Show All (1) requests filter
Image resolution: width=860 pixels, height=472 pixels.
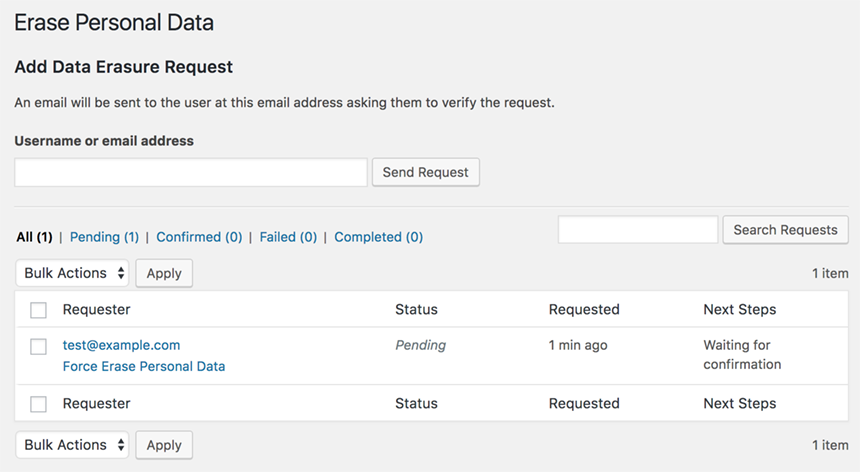pos(35,237)
